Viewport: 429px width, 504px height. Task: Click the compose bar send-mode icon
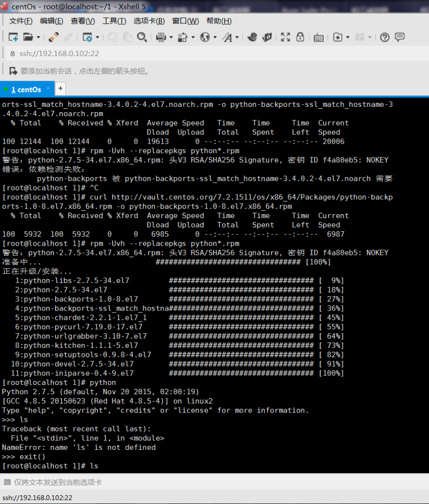[7, 482]
